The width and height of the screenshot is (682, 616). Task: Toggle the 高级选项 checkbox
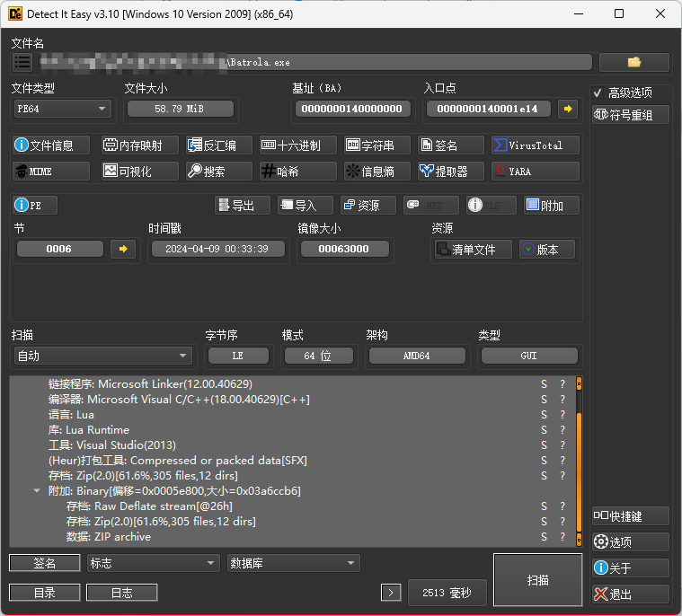[598, 92]
